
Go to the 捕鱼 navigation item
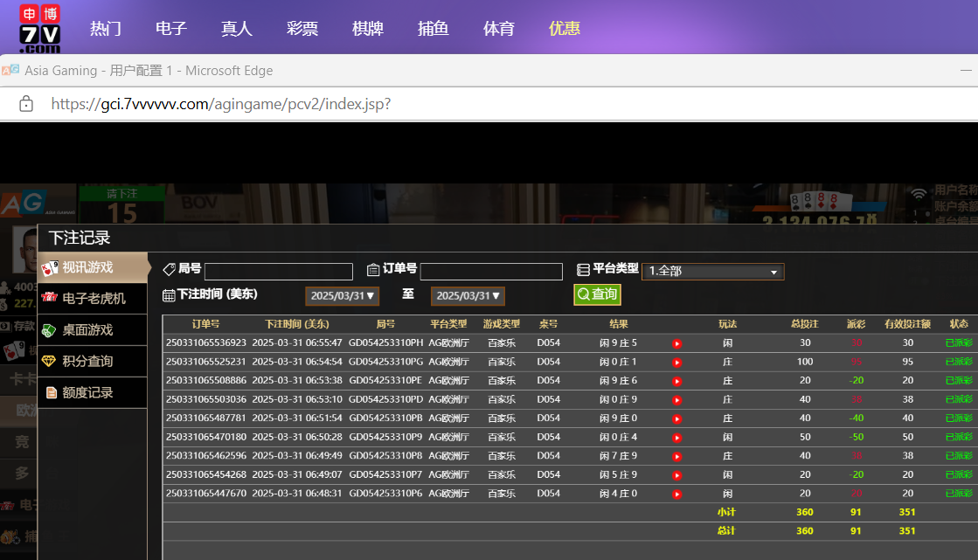click(434, 28)
